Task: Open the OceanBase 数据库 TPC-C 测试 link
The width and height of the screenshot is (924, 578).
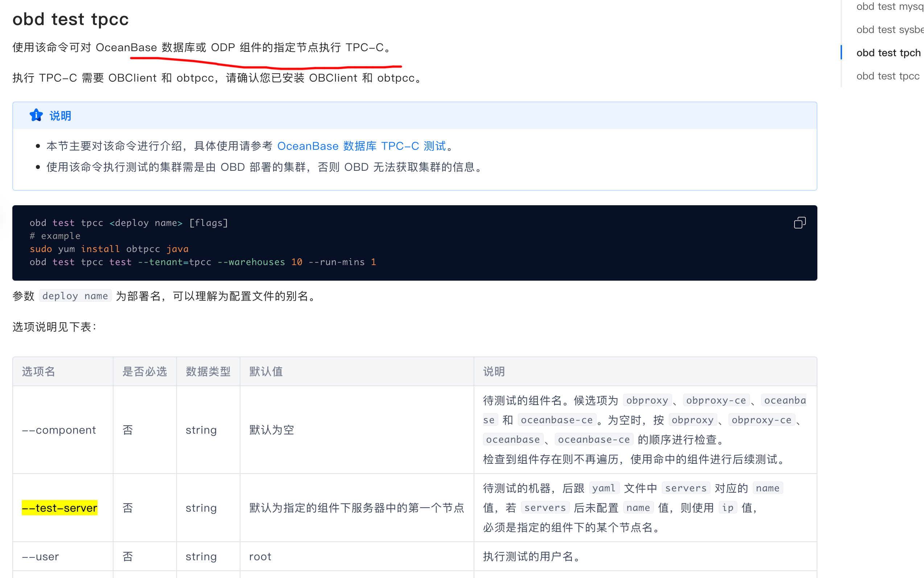Action: click(x=361, y=146)
